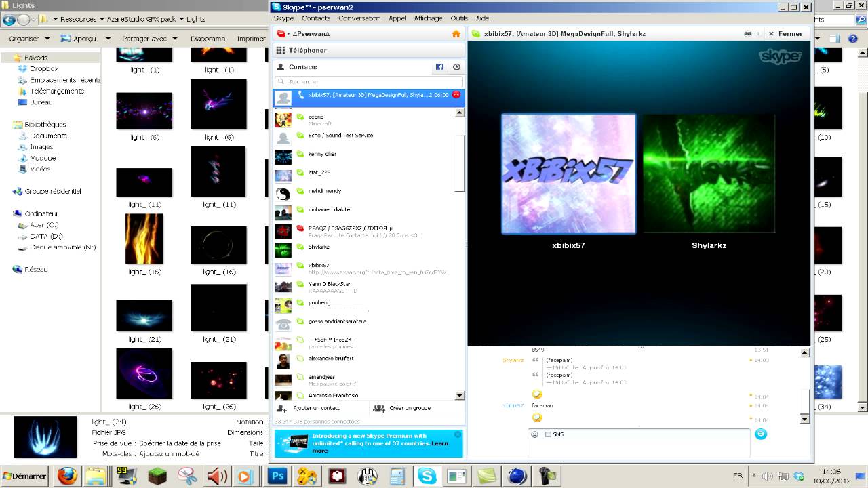
Task: Open Firefox from taskbar
Action: [67, 476]
